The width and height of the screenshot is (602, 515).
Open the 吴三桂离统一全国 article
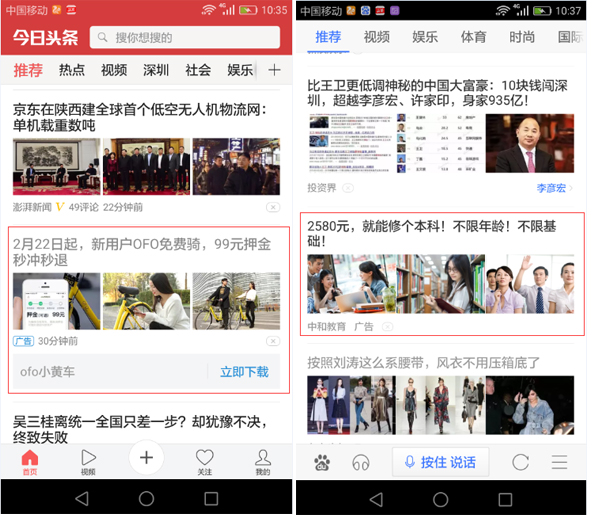tap(140, 429)
